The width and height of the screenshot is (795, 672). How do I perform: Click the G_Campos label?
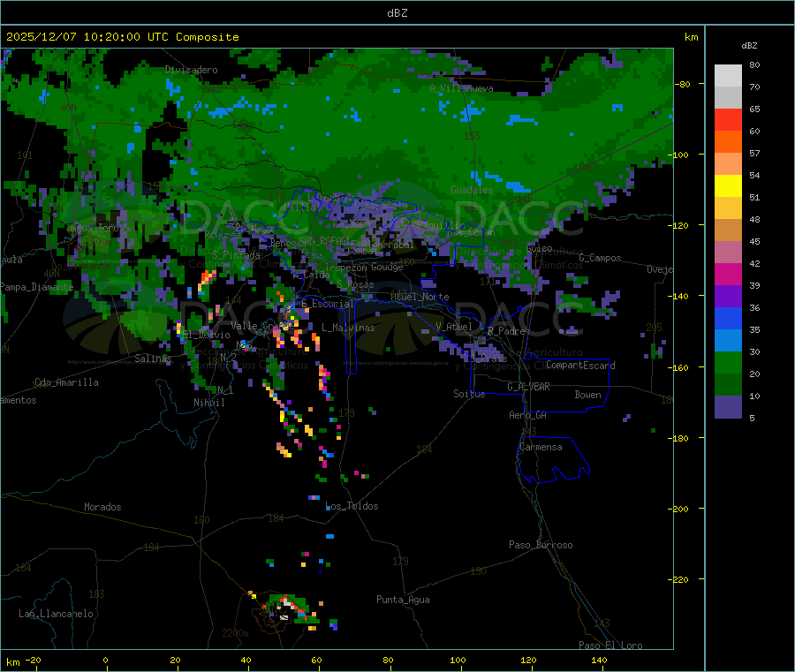tap(600, 258)
